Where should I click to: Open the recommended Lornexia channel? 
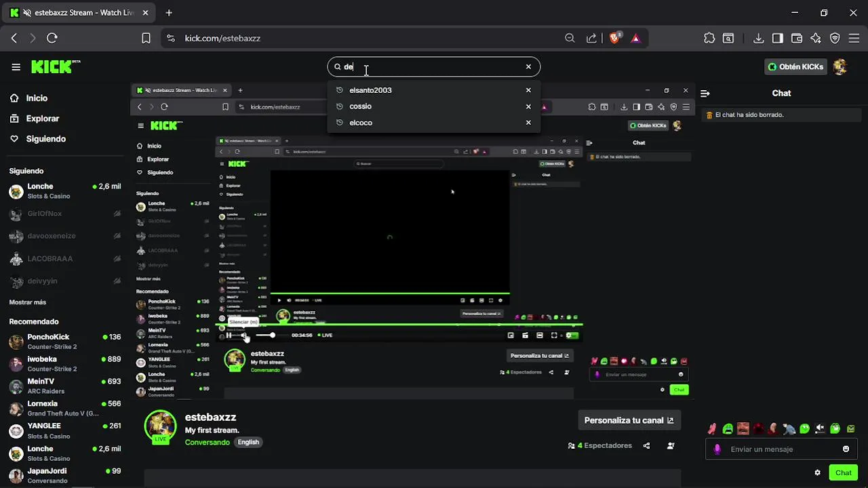pos(65,409)
